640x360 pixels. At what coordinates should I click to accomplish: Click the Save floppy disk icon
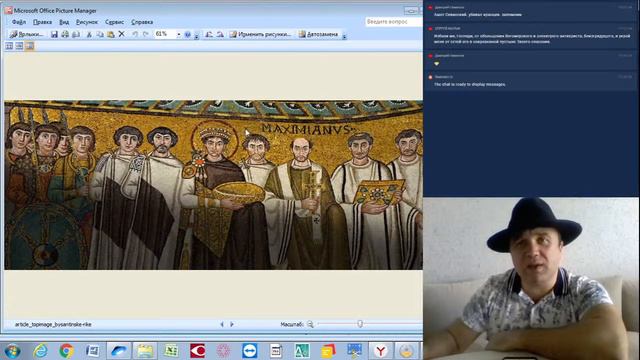point(54,34)
